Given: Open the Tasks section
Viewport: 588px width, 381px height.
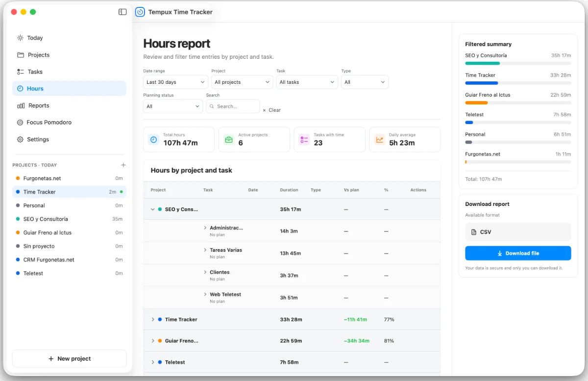Looking at the screenshot, I should click(69, 72).
